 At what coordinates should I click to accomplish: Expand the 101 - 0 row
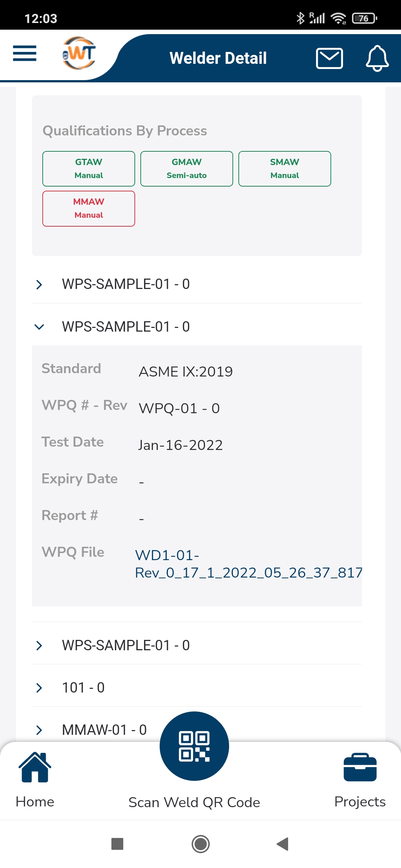[x=197, y=688]
